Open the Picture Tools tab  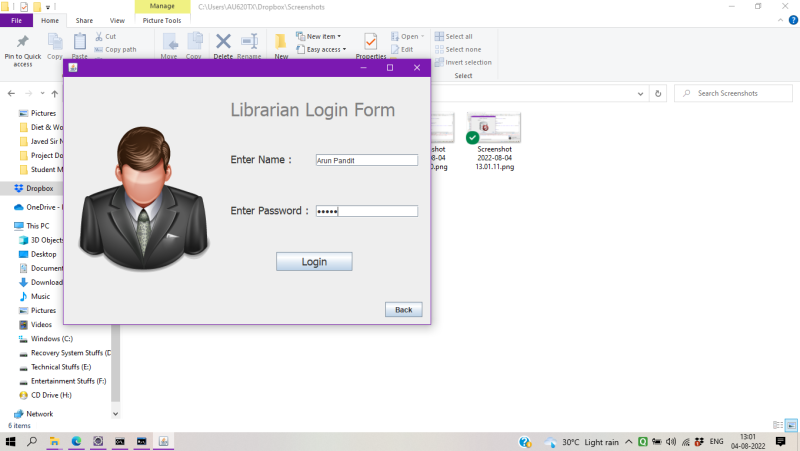coord(162,20)
